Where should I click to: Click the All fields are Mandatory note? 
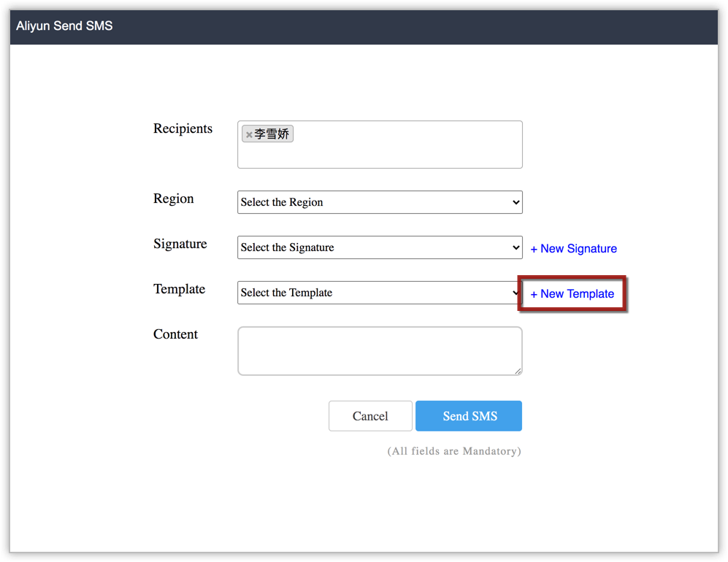[x=454, y=451]
